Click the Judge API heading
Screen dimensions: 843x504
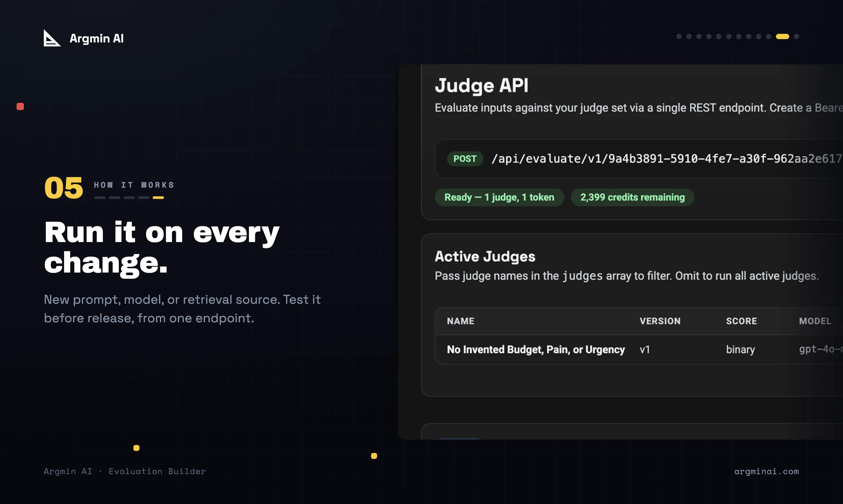coord(482,86)
